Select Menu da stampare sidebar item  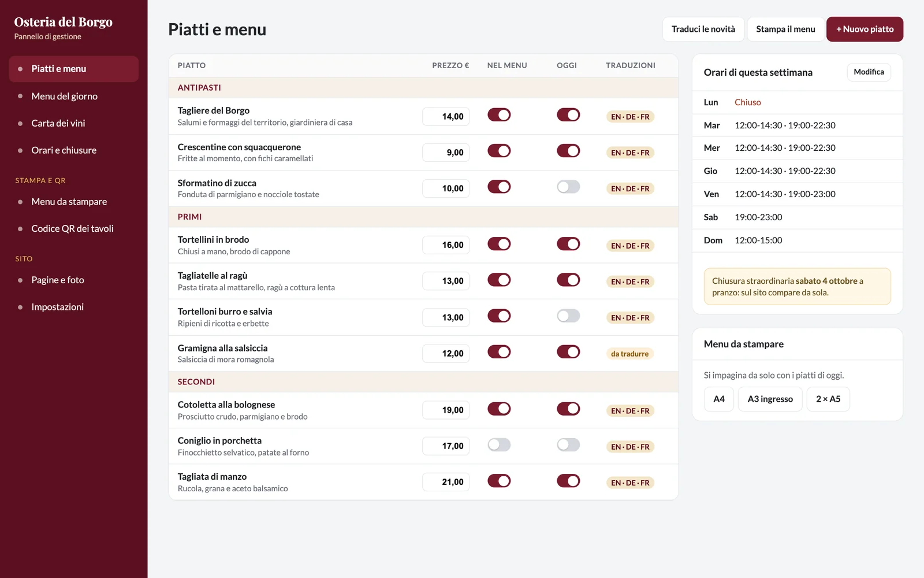[x=73, y=202]
